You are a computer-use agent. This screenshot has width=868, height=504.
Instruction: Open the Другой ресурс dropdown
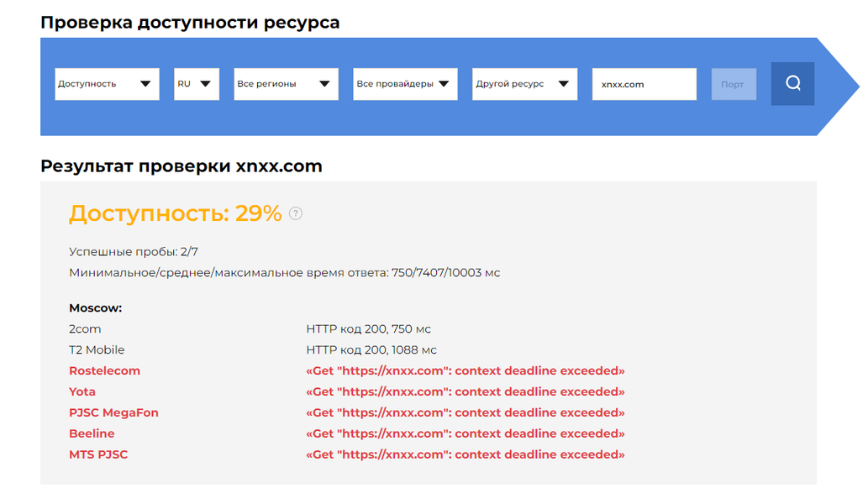pos(524,84)
